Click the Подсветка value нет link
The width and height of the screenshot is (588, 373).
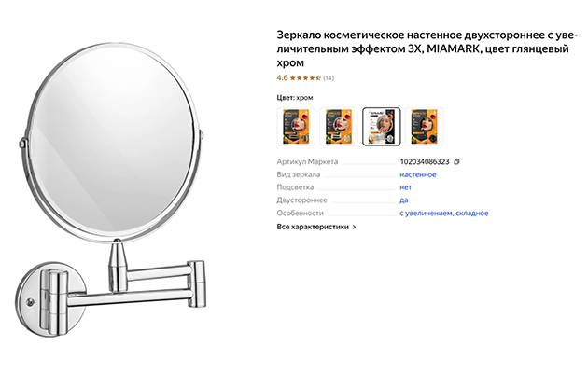[x=405, y=187]
